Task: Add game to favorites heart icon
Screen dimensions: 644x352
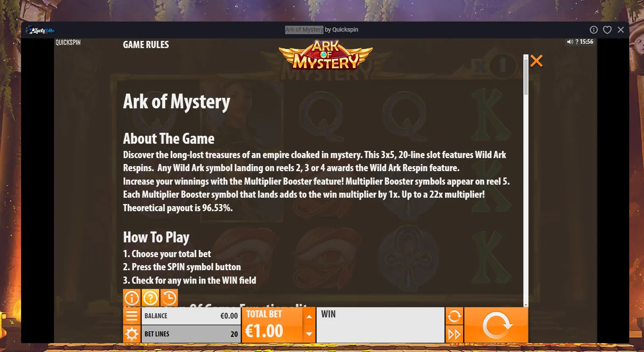Action: [x=607, y=30]
